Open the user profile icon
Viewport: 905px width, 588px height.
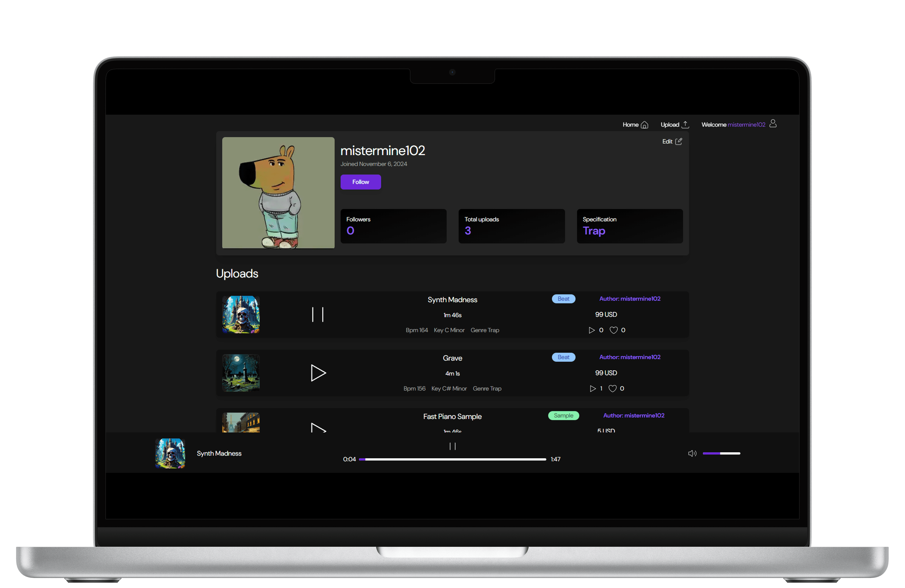773,124
